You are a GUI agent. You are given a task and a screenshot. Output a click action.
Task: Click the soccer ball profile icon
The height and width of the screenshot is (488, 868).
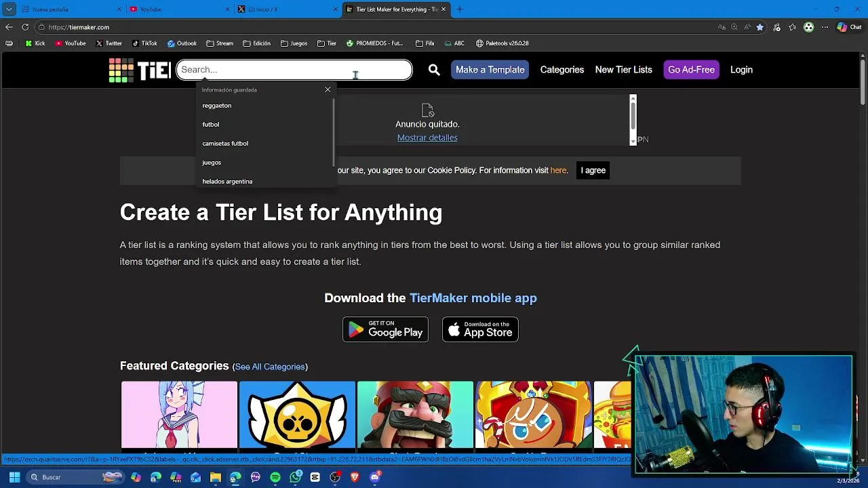808,27
